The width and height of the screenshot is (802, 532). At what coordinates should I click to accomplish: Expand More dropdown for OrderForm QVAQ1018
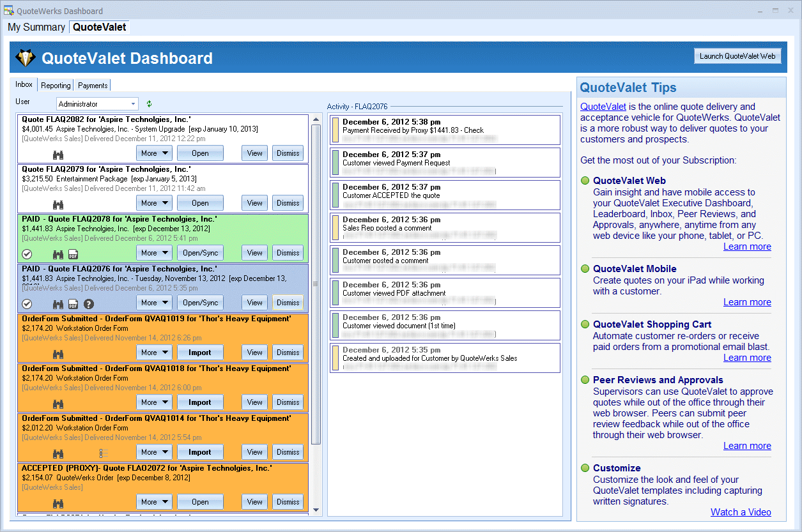154,402
